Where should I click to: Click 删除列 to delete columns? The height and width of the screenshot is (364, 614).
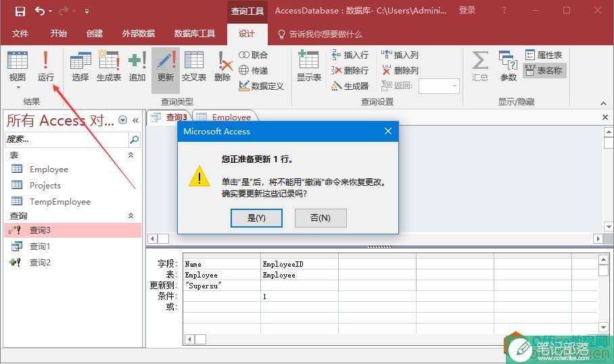[400, 70]
